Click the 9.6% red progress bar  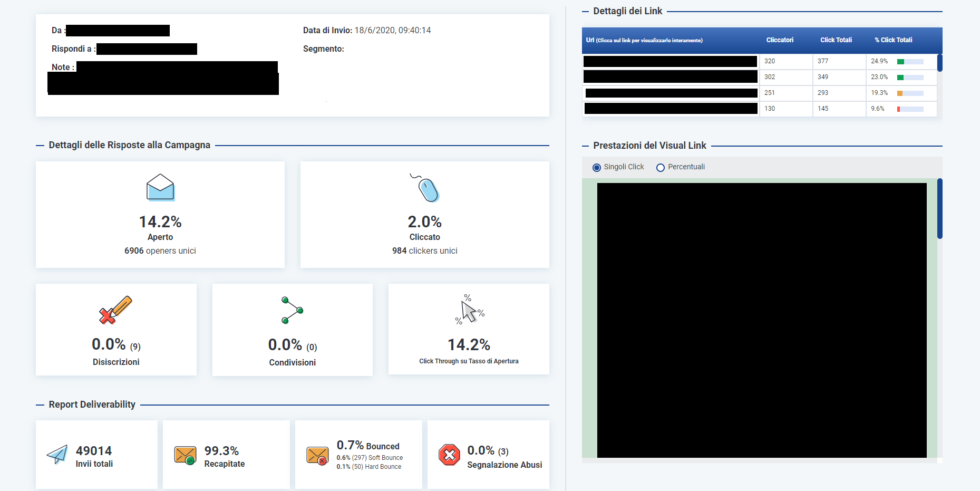(910, 109)
